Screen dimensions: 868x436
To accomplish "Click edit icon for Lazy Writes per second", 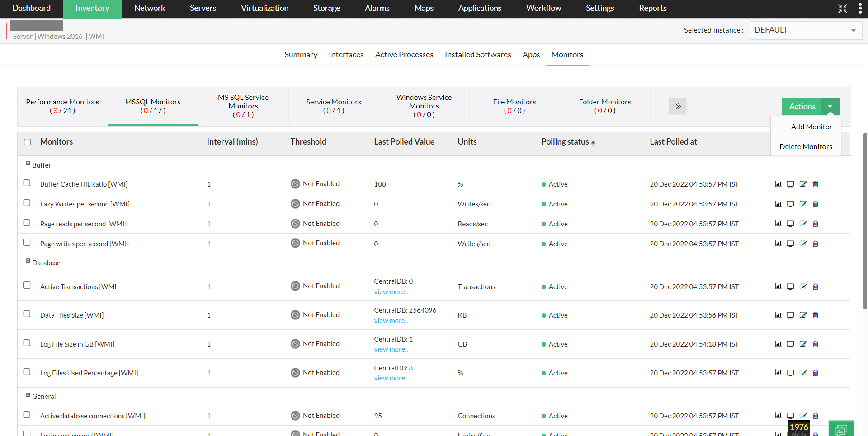I will click(803, 204).
